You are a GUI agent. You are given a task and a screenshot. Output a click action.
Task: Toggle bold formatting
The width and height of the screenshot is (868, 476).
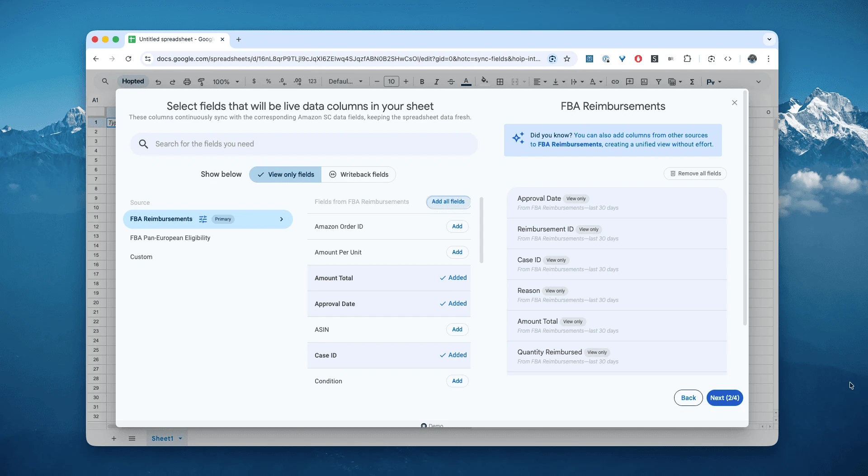point(422,82)
